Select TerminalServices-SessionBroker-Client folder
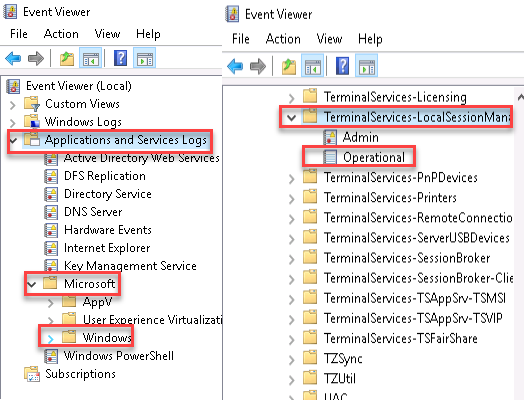 click(418, 278)
